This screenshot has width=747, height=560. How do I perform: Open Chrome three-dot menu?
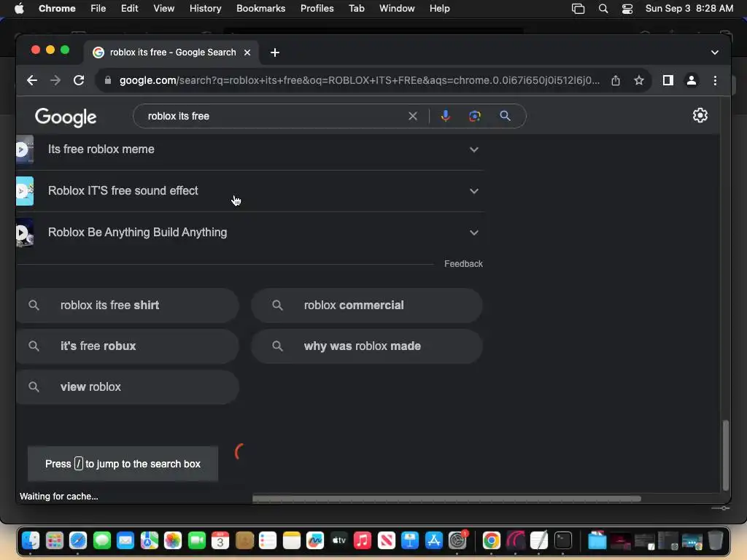click(715, 80)
